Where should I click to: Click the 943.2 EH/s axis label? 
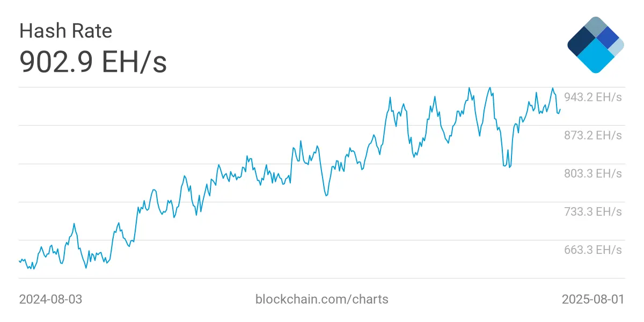pos(592,97)
